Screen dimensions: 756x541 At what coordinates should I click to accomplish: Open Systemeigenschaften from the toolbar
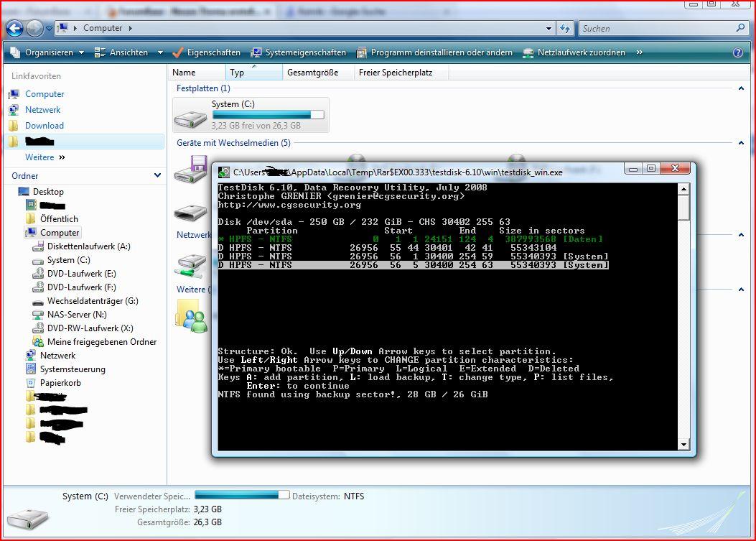299,52
